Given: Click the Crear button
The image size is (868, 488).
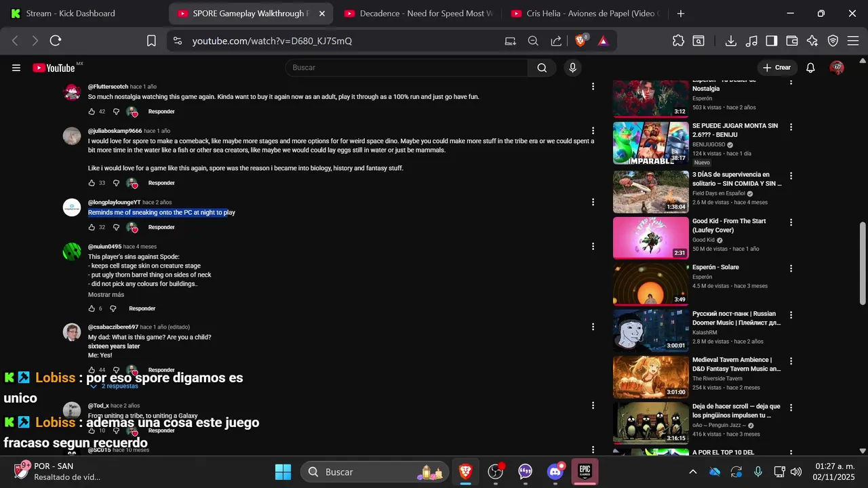Looking at the screenshot, I should pyautogui.click(x=776, y=68).
